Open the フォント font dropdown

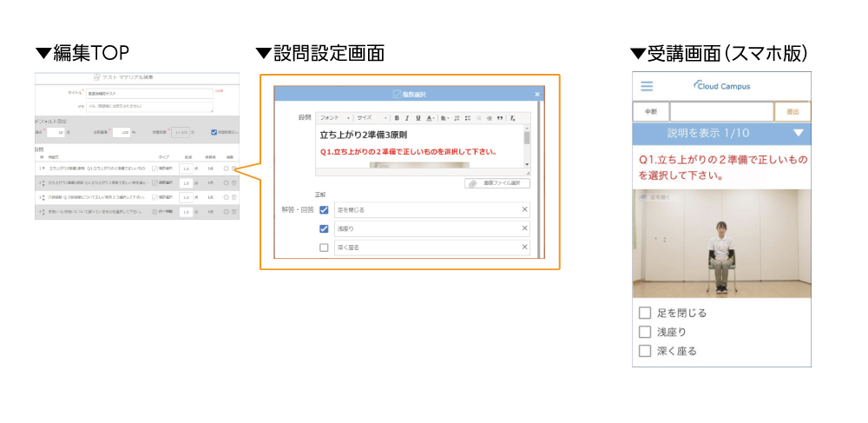point(335,118)
